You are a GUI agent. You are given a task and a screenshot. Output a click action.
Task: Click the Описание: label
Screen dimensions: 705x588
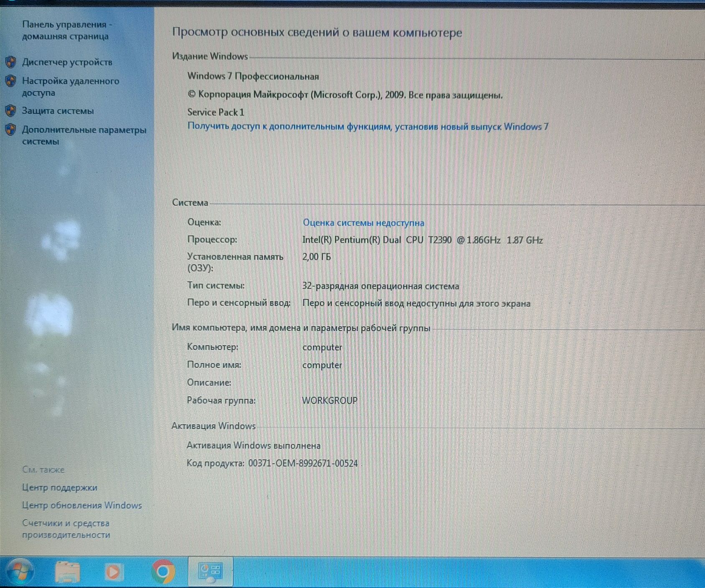[209, 383]
